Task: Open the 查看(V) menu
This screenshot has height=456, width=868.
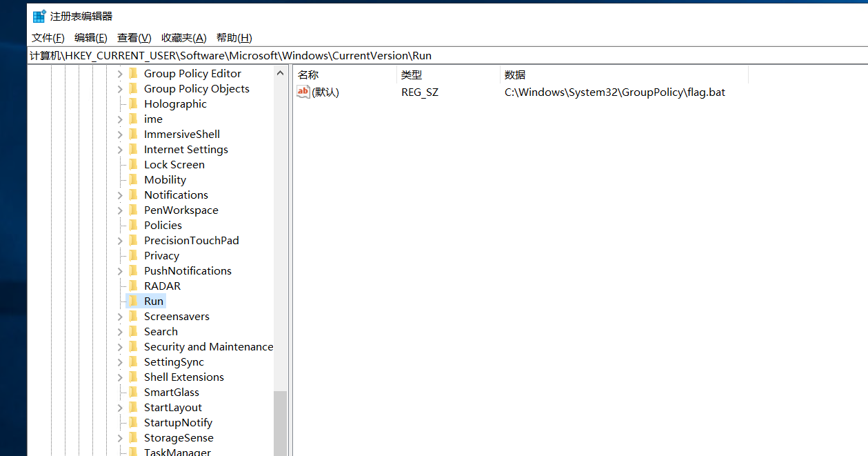Action: (x=134, y=38)
